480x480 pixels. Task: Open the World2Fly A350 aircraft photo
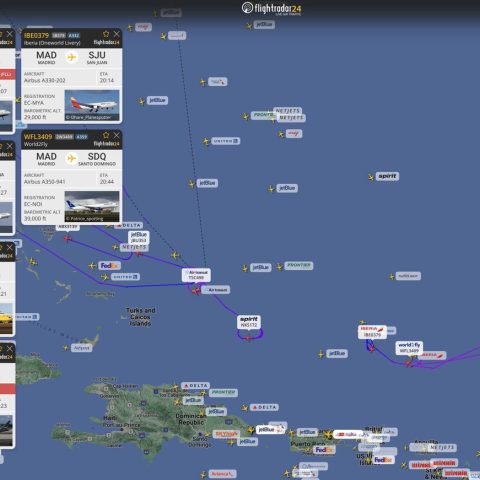[92, 206]
